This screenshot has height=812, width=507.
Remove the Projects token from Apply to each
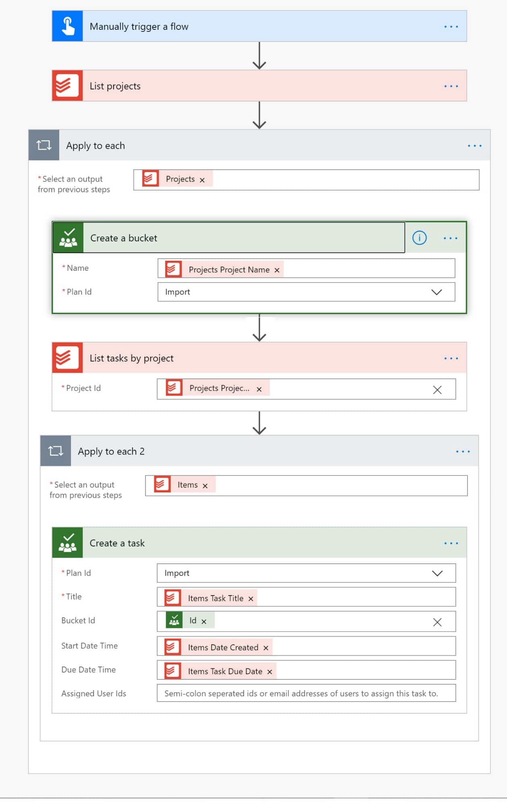coord(202,180)
